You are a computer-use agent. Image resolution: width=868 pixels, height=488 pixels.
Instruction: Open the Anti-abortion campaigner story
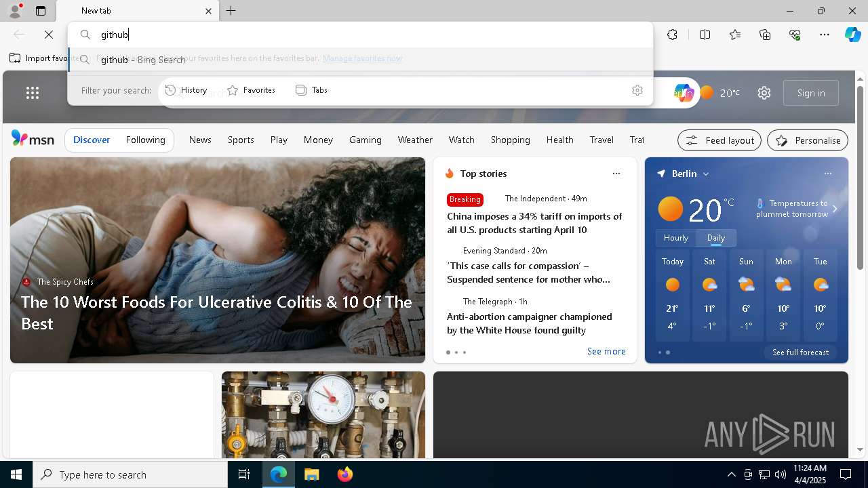(529, 323)
